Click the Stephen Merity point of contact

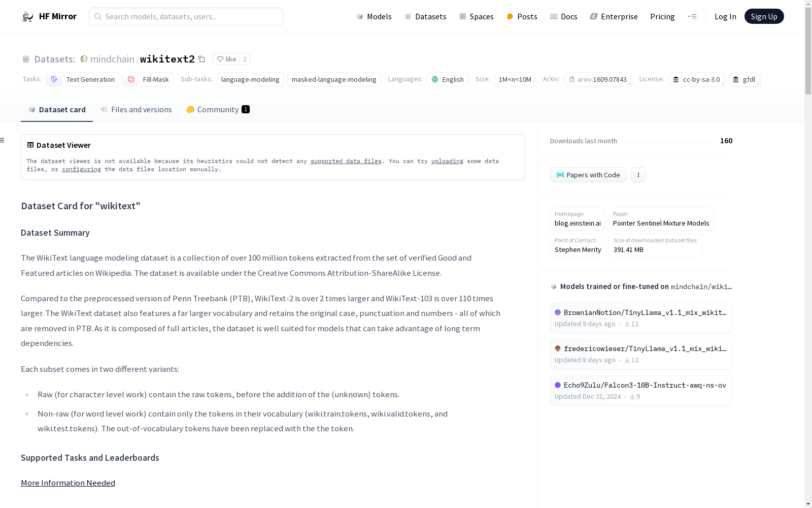point(578,245)
